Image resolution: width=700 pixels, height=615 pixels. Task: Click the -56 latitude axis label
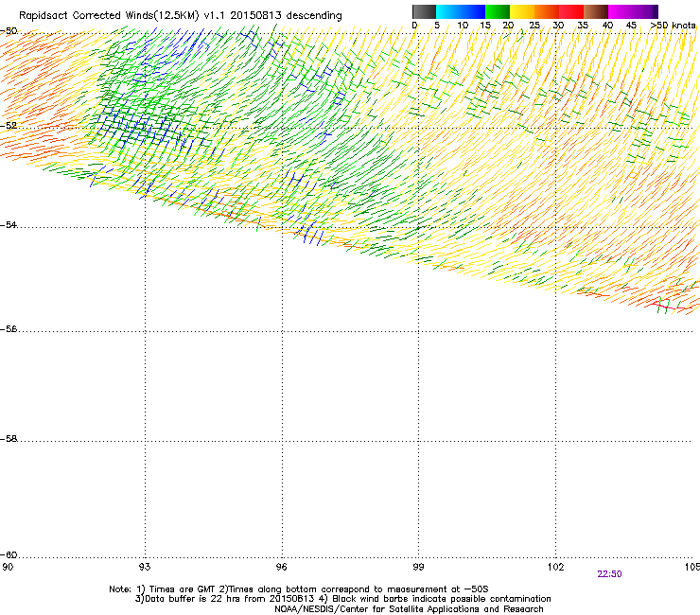pyautogui.click(x=9, y=329)
